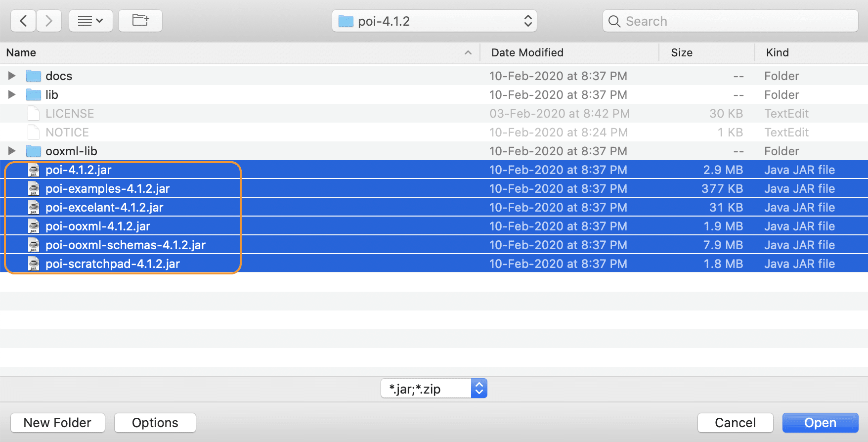
Task: Click the docs folder icon
Action: tap(34, 76)
